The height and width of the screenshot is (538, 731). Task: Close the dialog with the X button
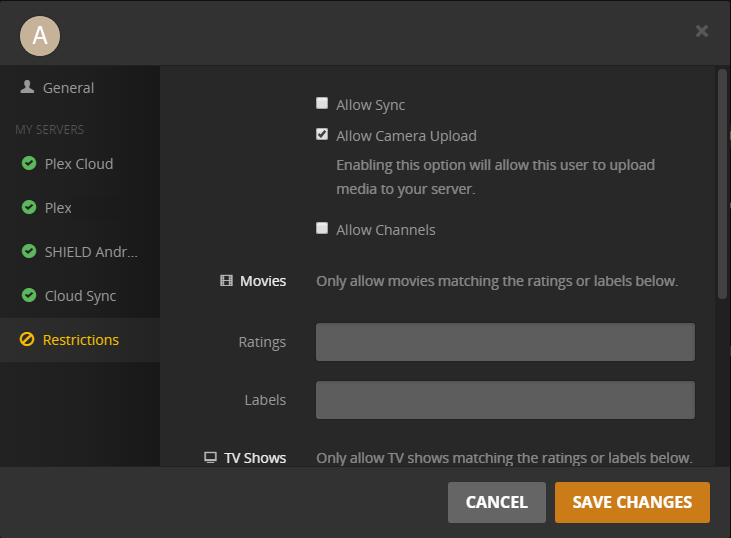click(x=702, y=31)
